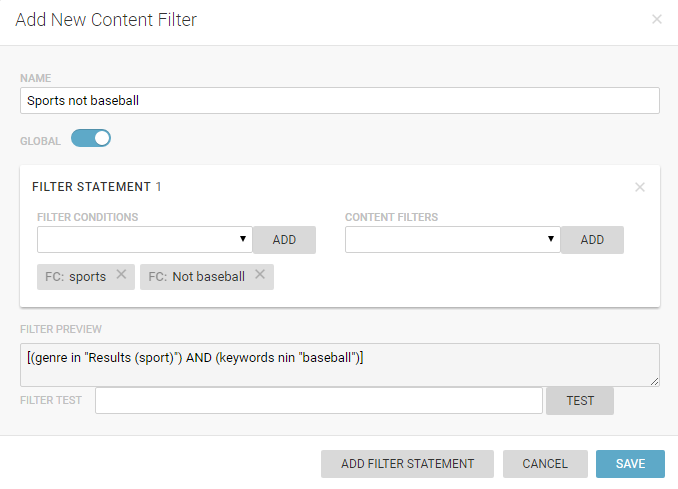Toggle the Global switch off
This screenshot has width=678, height=489.
[91, 139]
